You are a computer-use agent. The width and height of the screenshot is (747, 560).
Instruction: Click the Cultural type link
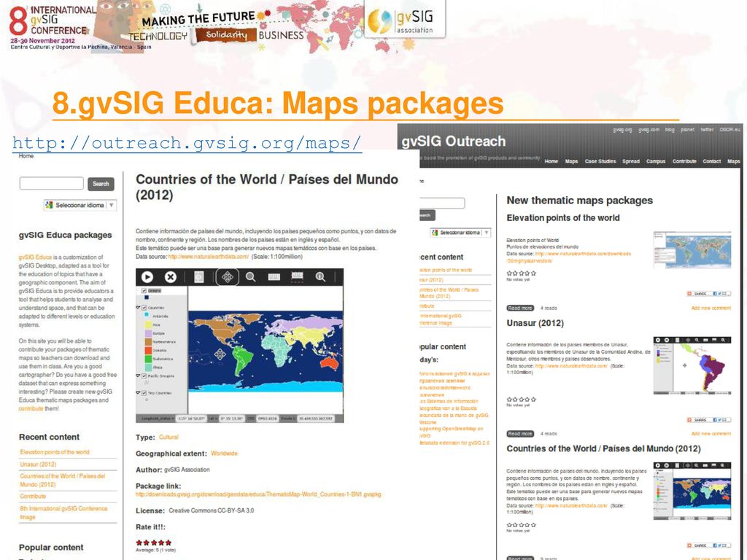point(169,437)
